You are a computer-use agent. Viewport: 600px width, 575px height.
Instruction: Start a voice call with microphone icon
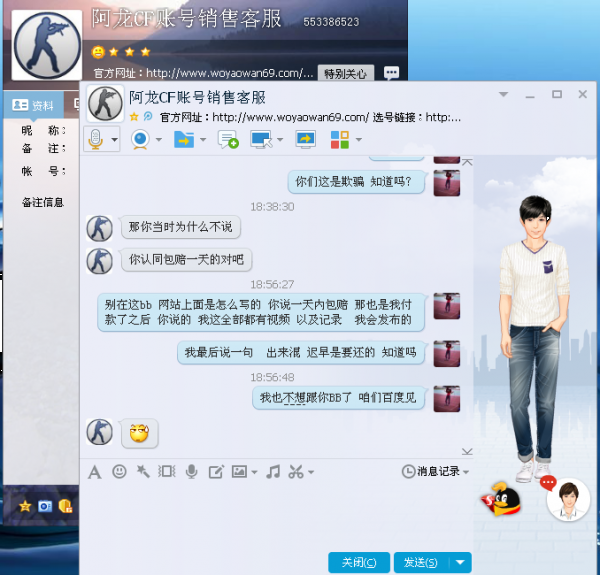coord(96,139)
